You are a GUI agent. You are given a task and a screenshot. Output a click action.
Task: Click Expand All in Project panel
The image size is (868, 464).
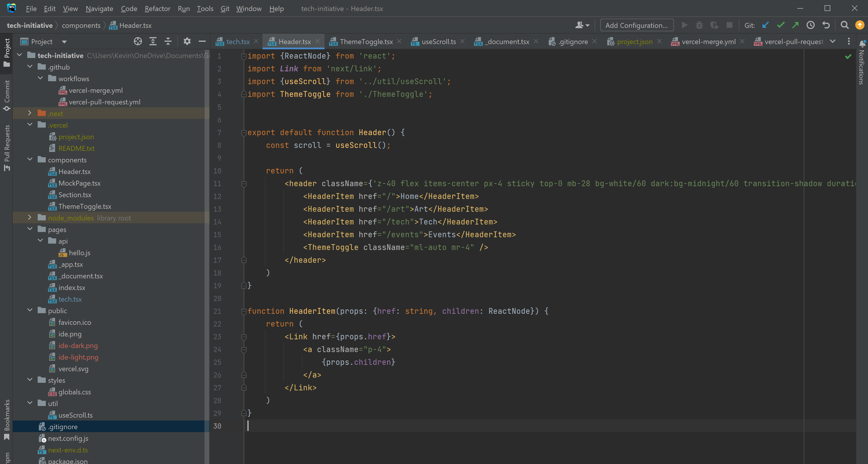[153, 41]
